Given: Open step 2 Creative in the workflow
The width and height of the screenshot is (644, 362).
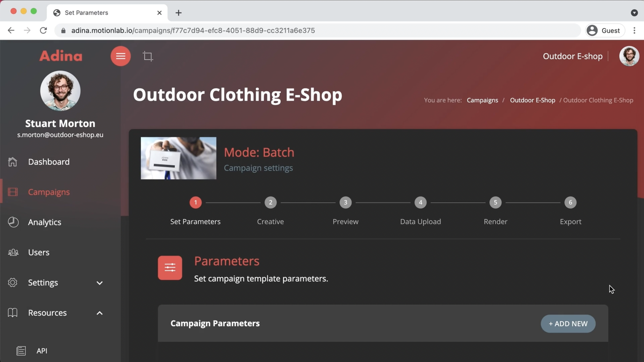Looking at the screenshot, I should 270,203.
